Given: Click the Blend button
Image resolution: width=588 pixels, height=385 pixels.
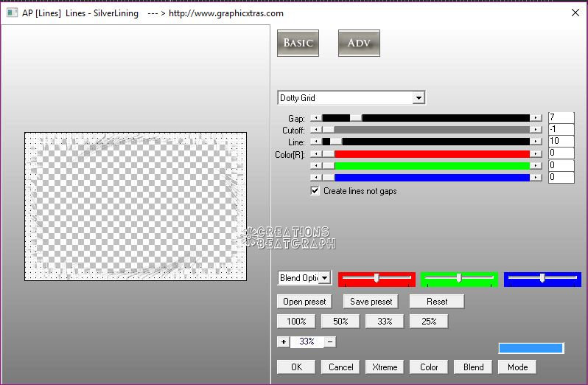Looking at the screenshot, I should [473, 367].
